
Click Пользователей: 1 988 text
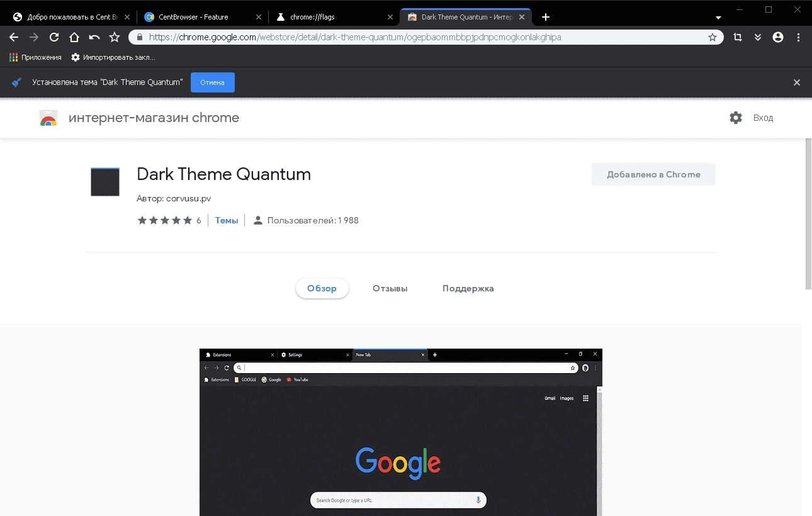[313, 220]
